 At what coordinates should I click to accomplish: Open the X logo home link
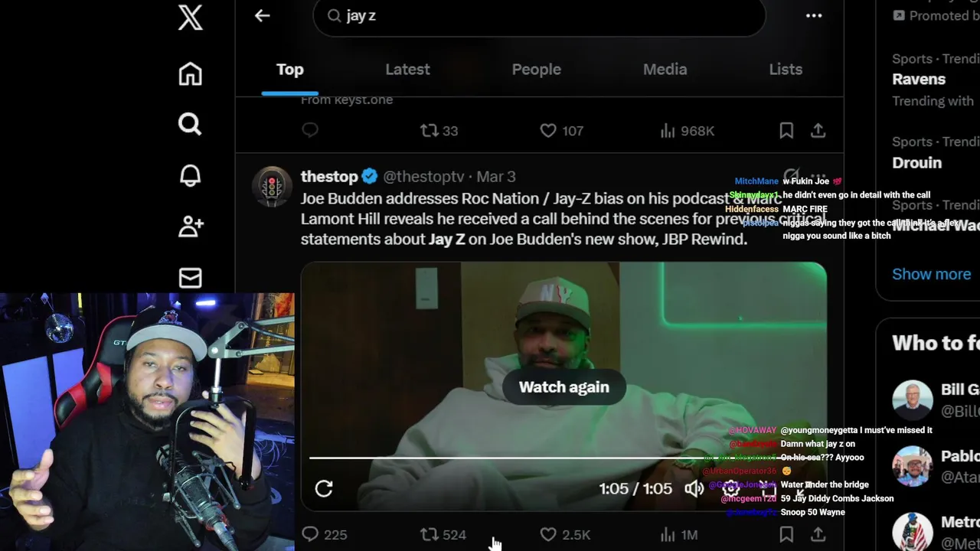pos(190,17)
